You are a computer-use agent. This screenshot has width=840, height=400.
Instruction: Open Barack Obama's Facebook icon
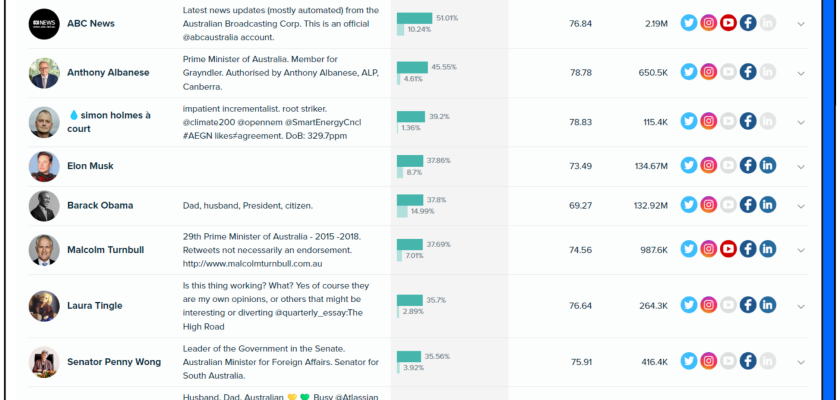[x=748, y=205]
